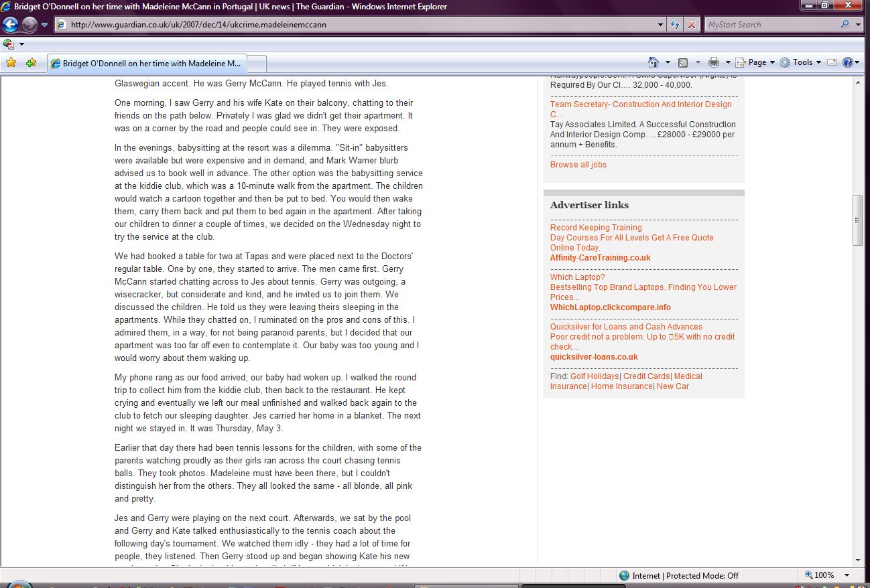Open the zoom level dropdown arrow
The width and height of the screenshot is (870, 588).
click(847, 575)
